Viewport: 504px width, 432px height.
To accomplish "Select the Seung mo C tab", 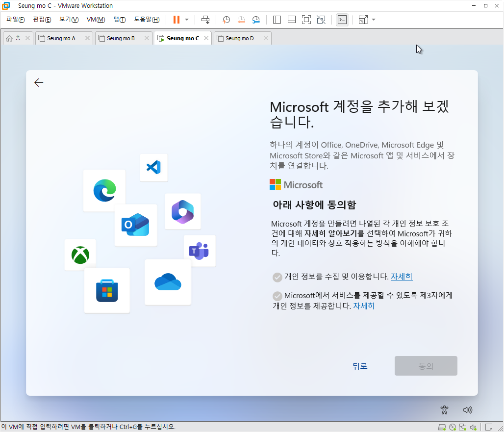I will tap(182, 38).
